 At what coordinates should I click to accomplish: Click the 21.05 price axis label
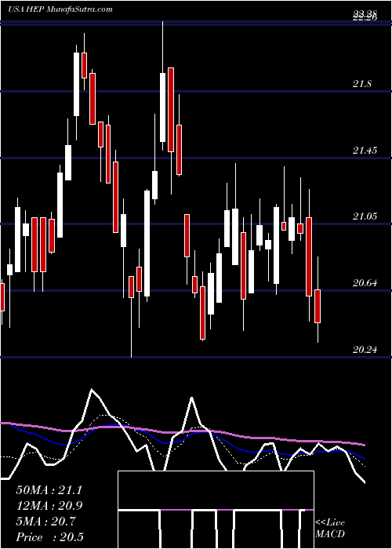tap(365, 216)
